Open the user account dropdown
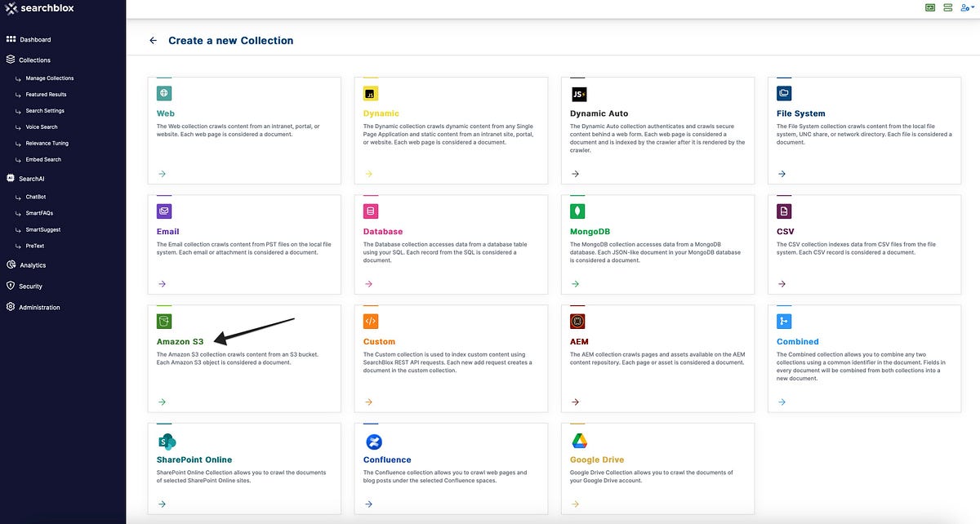This screenshot has width=980, height=524. pos(966,7)
